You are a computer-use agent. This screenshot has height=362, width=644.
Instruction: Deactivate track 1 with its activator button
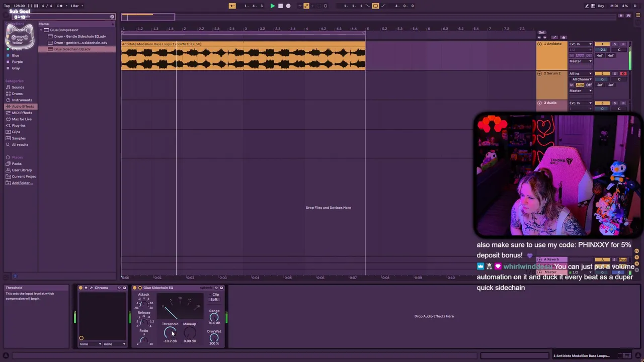pos(602,44)
